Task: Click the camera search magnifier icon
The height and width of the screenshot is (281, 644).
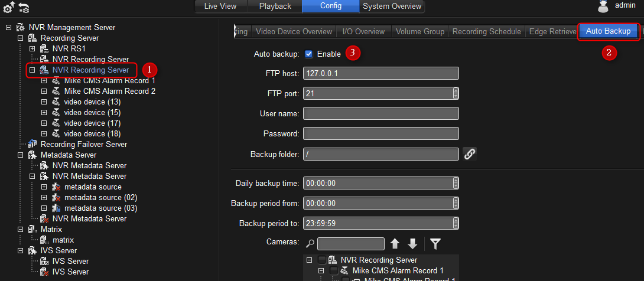Action: coord(310,244)
